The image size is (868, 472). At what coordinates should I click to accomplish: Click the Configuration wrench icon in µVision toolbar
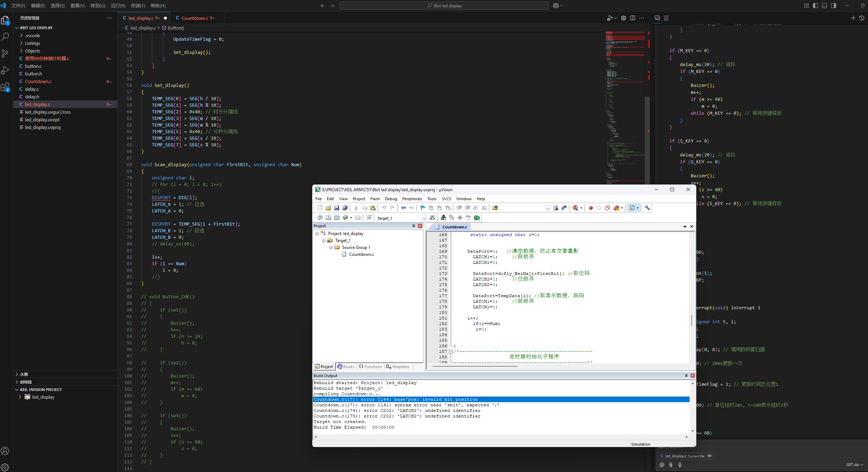click(x=647, y=208)
